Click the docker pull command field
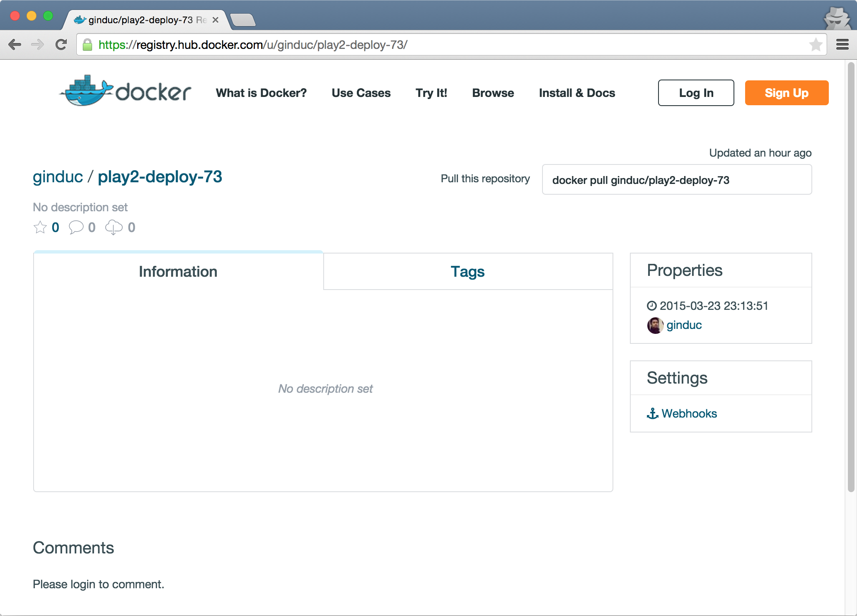Image resolution: width=857 pixels, height=616 pixels. [677, 180]
